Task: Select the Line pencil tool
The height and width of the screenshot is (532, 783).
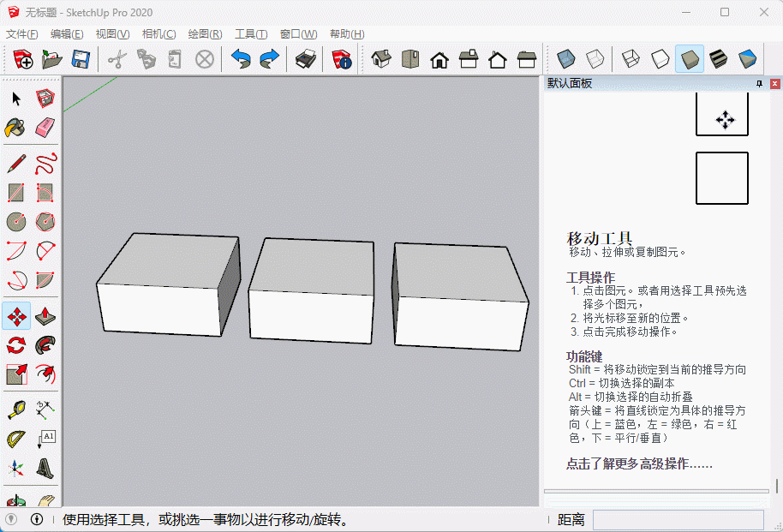Action: pyautogui.click(x=15, y=164)
